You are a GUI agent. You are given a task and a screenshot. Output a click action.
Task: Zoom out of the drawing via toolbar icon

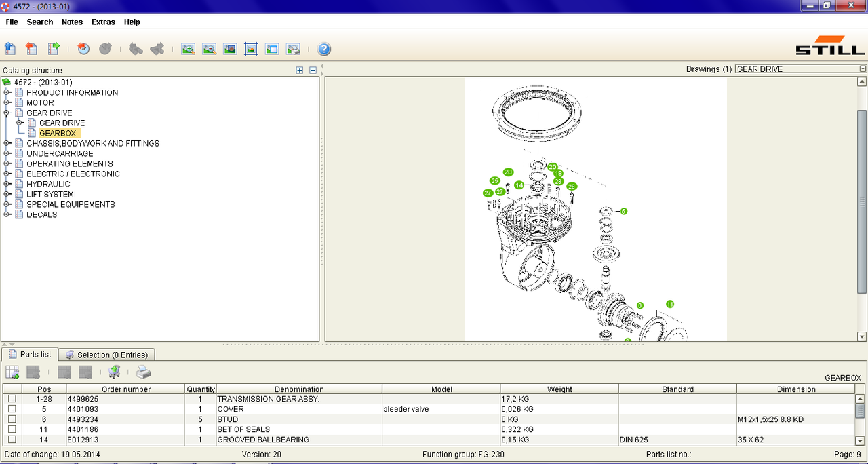[209, 49]
